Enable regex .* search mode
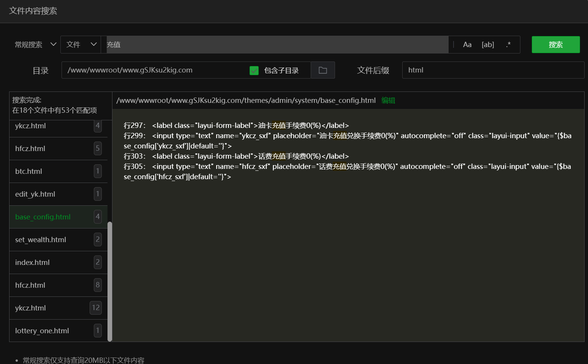 point(508,45)
